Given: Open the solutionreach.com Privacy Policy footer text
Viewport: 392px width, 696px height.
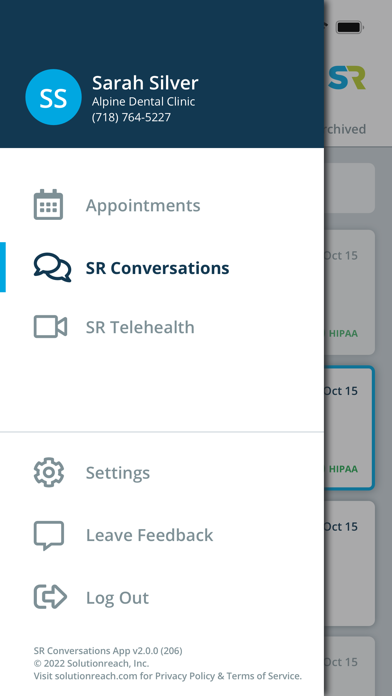Looking at the screenshot, I should [168, 676].
